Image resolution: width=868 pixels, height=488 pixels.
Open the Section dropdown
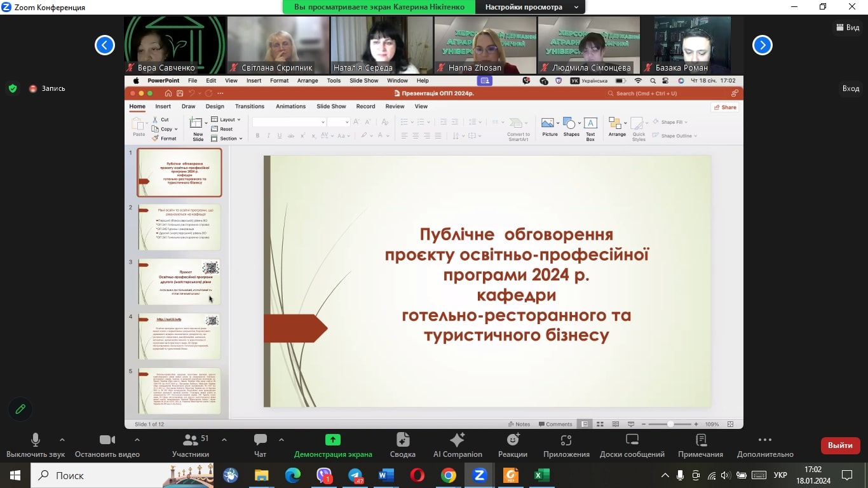[x=227, y=139]
